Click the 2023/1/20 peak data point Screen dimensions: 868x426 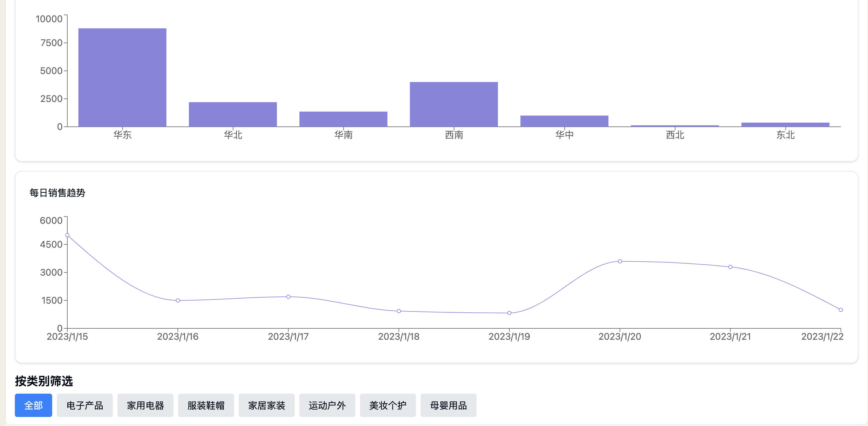pyautogui.click(x=620, y=261)
